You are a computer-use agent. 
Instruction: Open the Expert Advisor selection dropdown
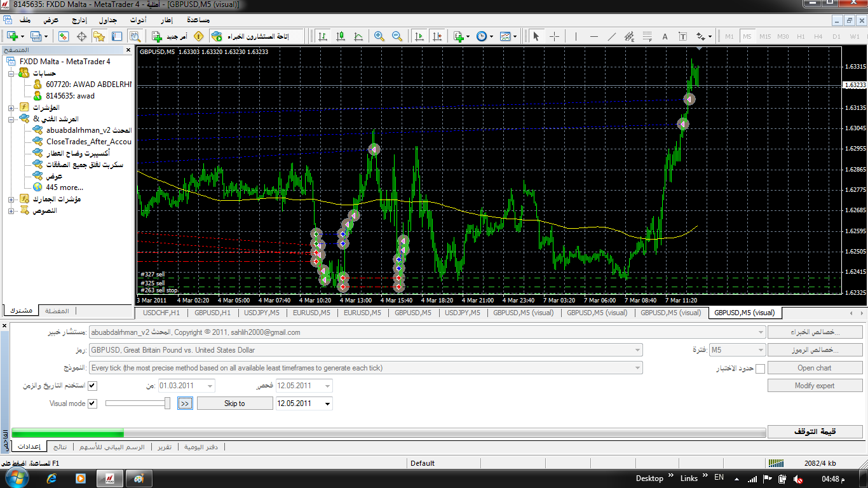761,332
